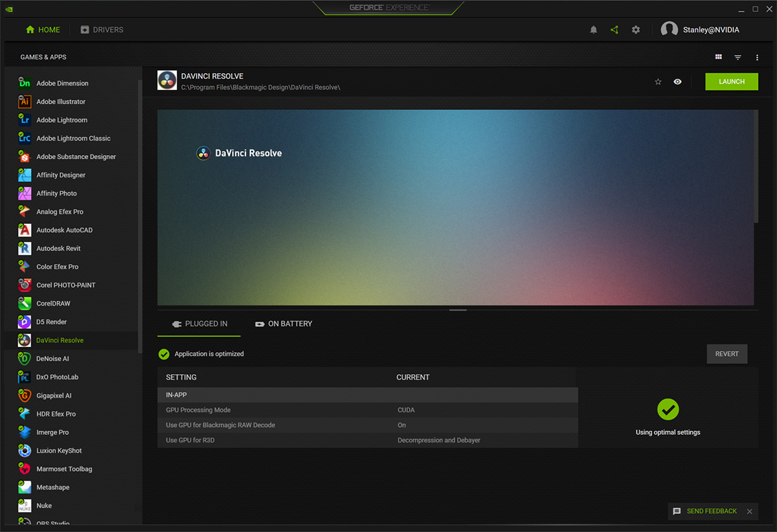Launch DaVinci Resolve

pos(732,82)
